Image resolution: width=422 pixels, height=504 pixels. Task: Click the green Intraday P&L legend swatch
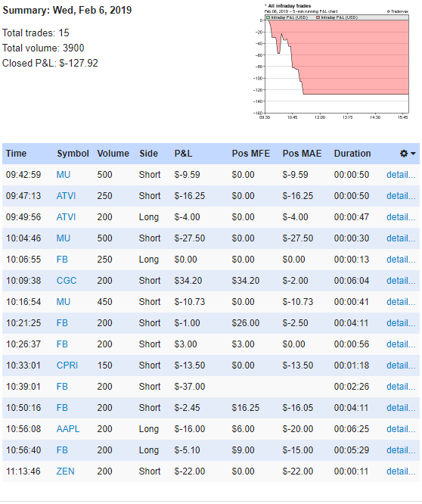pos(268,17)
